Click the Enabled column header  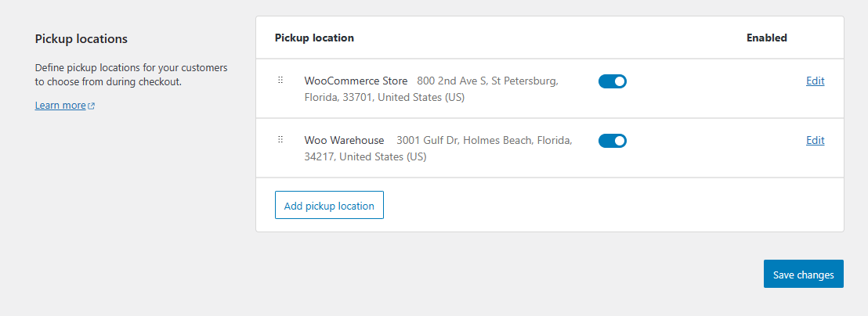[767, 38]
